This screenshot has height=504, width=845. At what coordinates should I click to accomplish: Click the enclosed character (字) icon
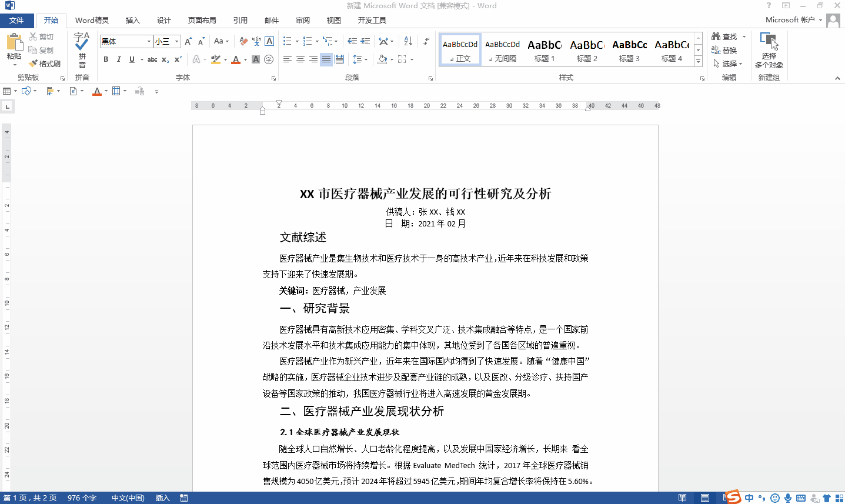coord(269,59)
